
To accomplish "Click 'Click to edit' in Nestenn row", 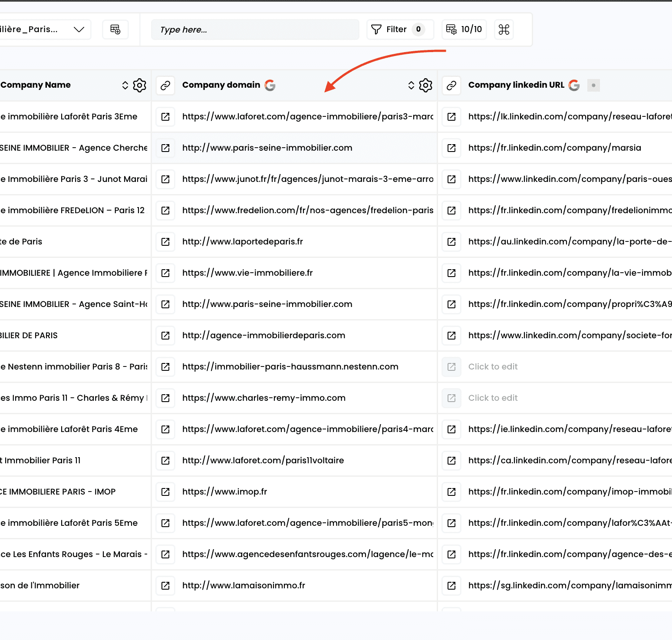I will click(x=493, y=366).
